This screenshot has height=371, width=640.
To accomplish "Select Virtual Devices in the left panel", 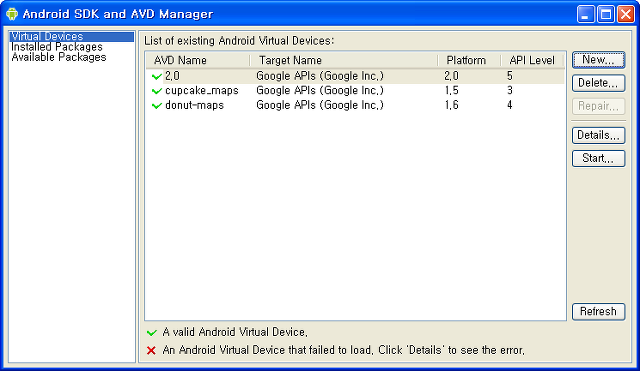I will pos(71,37).
